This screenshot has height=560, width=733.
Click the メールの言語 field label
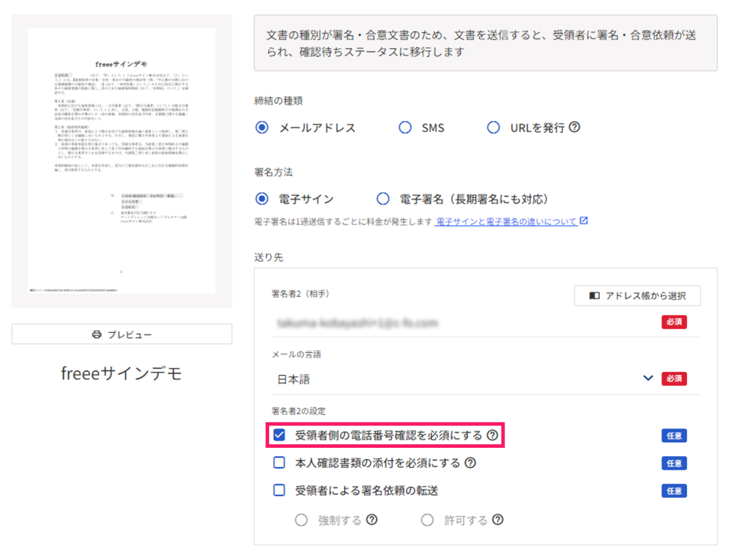296,354
